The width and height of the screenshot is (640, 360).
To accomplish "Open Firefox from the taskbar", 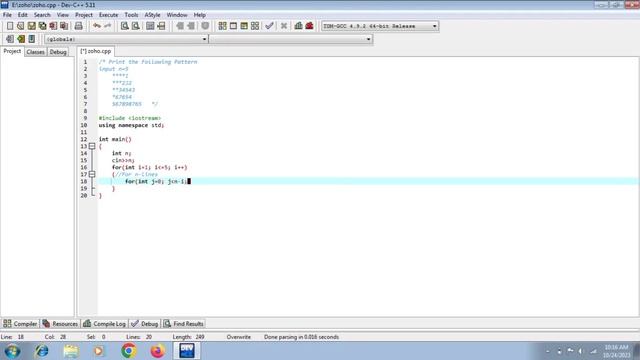I will click(158, 351).
